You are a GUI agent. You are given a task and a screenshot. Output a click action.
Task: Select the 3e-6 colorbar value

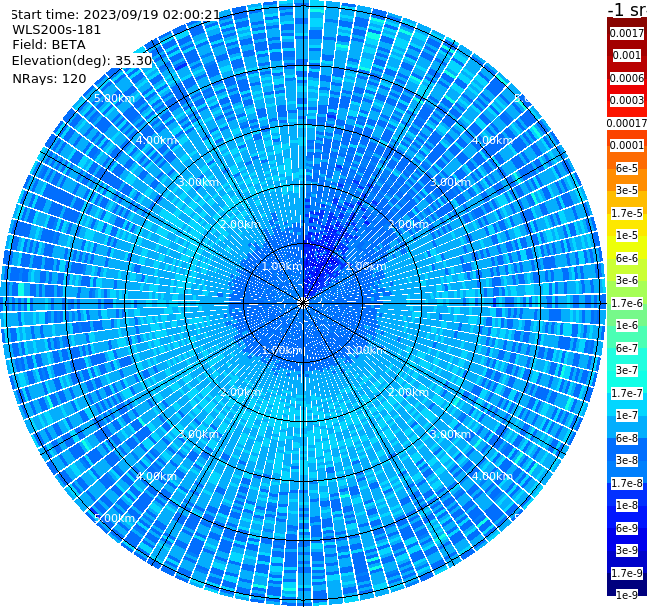627,280
